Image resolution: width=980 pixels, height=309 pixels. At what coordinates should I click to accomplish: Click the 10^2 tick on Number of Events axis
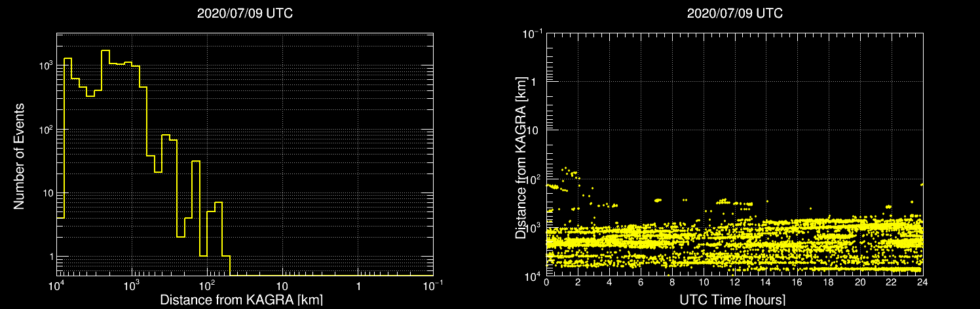coord(45,130)
